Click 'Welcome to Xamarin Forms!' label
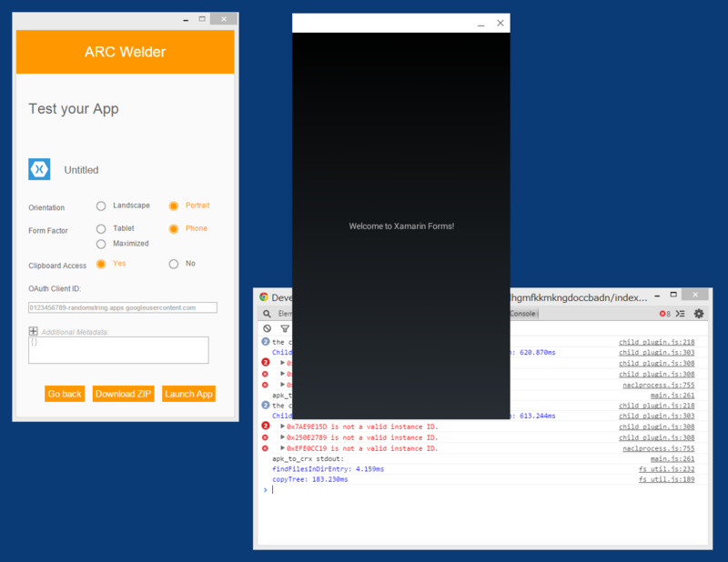The height and width of the screenshot is (562, 728). coord(401,226)
